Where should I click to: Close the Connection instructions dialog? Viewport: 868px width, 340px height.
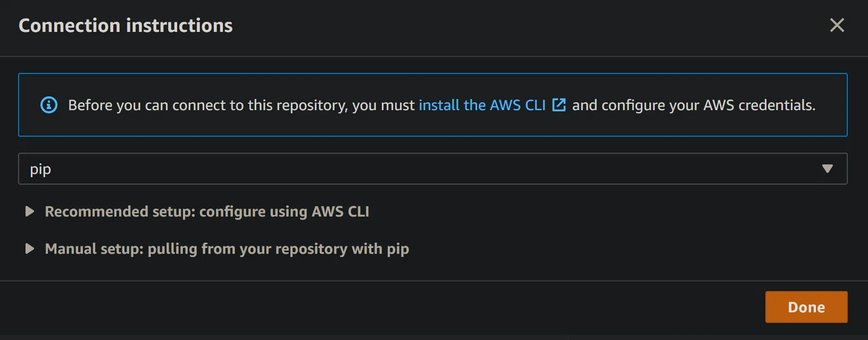(x=837, y=25)
